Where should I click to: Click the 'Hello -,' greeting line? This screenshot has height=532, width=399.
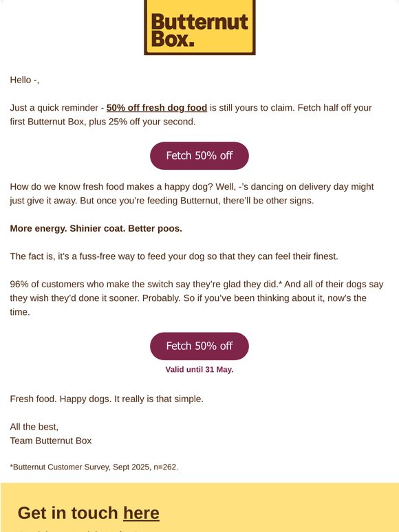pyautogui.click(x=25, y=80)
